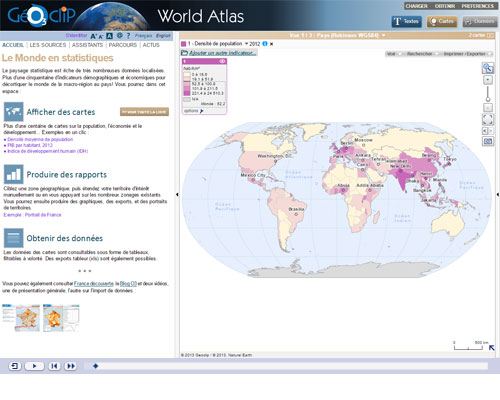Switch language to English
The height and width of the screenshot is (400, 500).
(163, 36)
